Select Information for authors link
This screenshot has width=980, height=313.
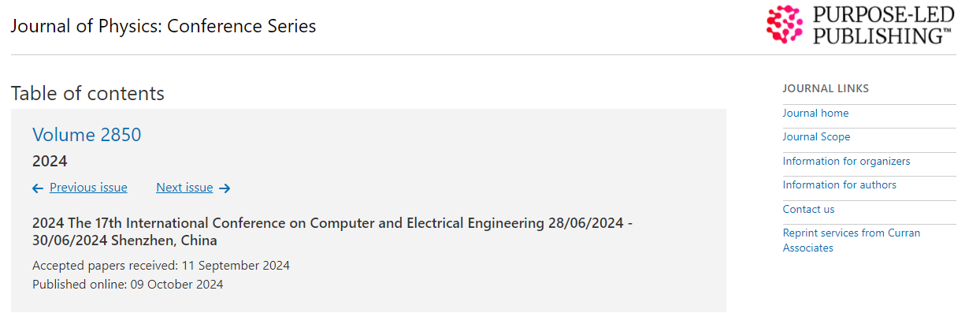839,185
